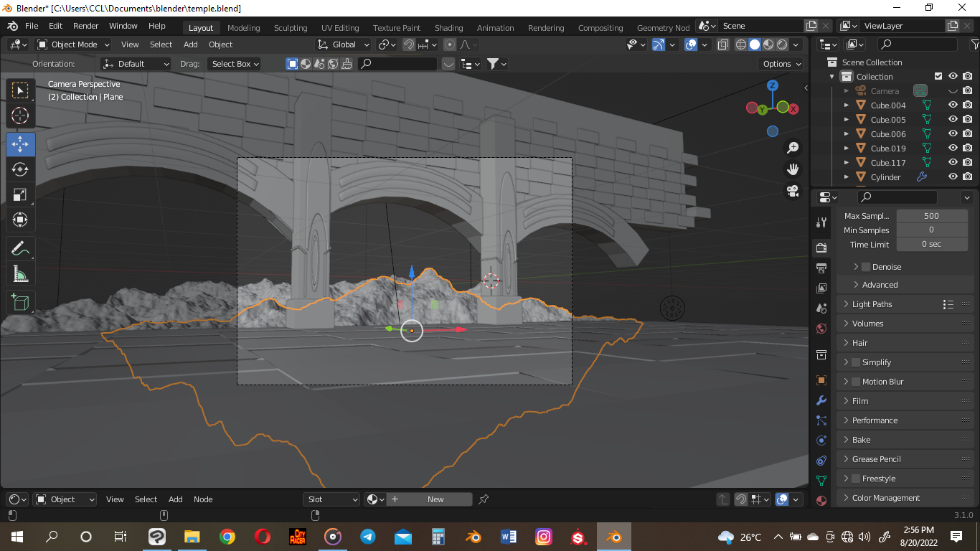Click the Time Limit field
Screen dimensions: 980x551
(932, 245)
